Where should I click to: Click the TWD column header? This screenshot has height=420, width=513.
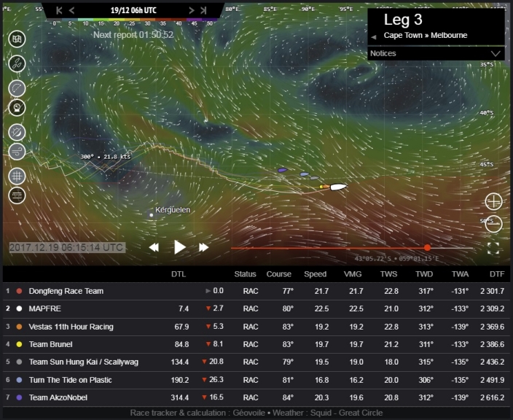(424, 274)
